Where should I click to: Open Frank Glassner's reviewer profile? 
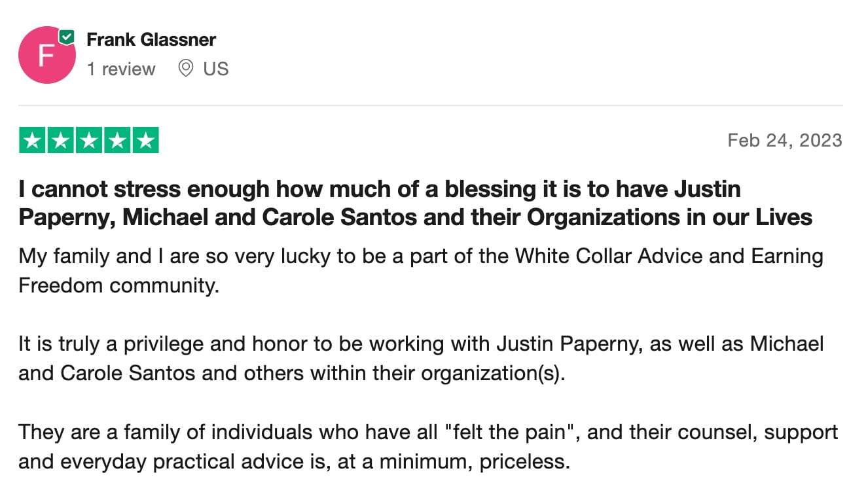[x=151, y=39]
